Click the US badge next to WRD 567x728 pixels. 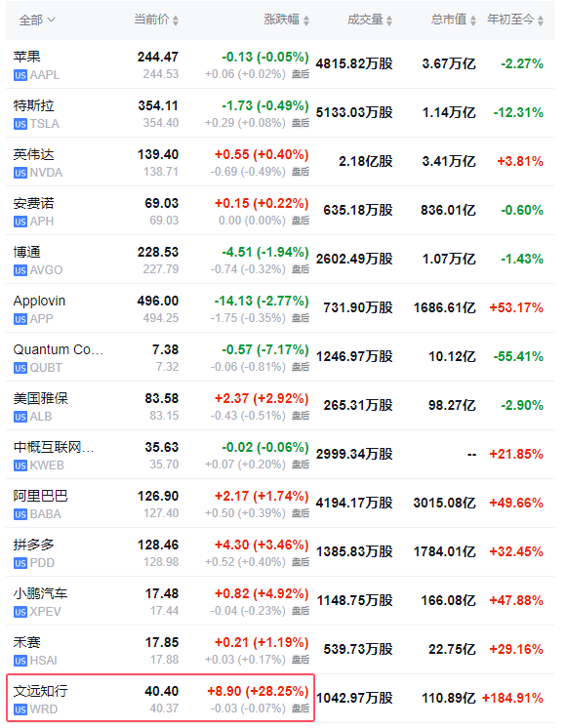(20, 709)
